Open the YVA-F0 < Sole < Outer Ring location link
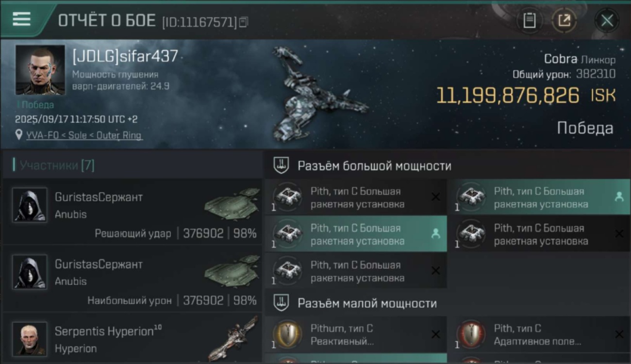Viewport: 631px width, 364px height. coord(84,135)
